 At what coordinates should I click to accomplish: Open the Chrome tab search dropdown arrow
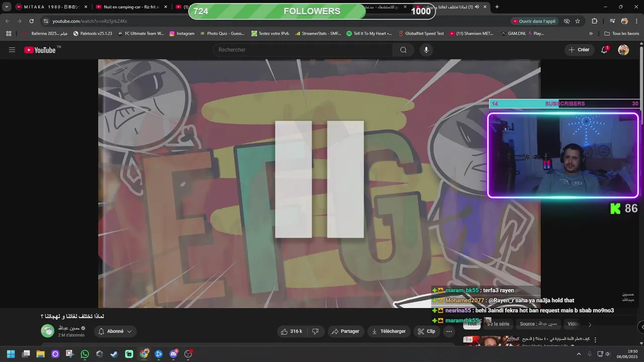click(x=7, y=7)
